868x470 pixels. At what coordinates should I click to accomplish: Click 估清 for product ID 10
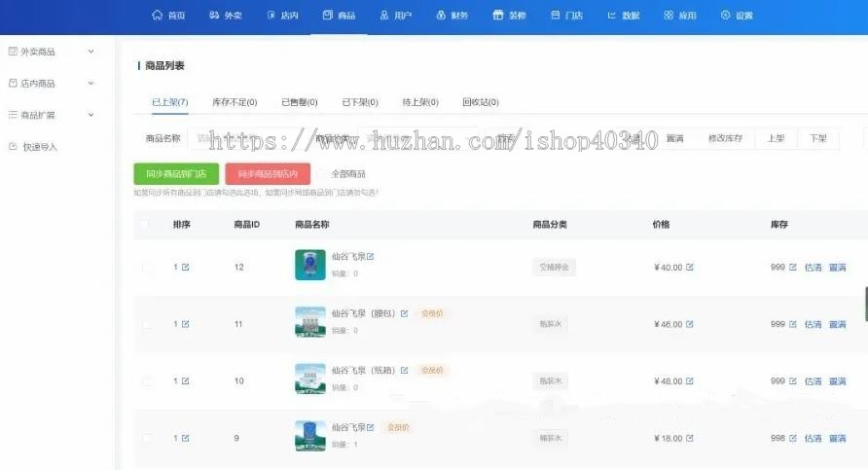click(814, 381)
